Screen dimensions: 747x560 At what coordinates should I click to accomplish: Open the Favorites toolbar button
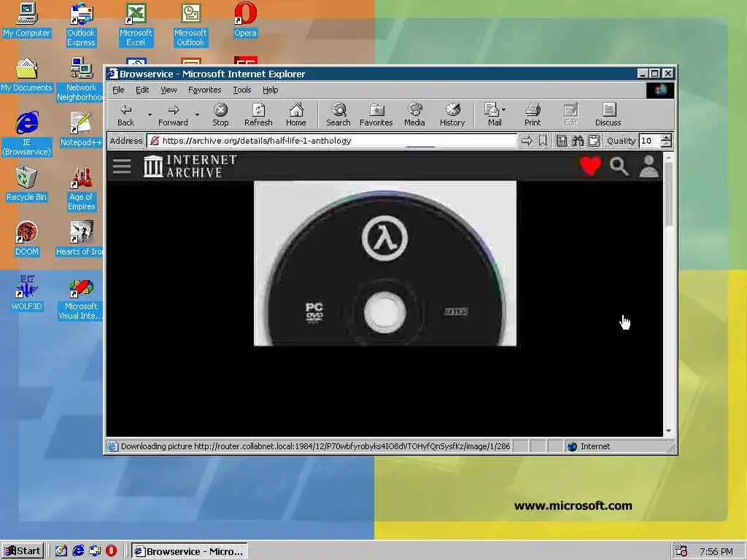tap(376, 115)
